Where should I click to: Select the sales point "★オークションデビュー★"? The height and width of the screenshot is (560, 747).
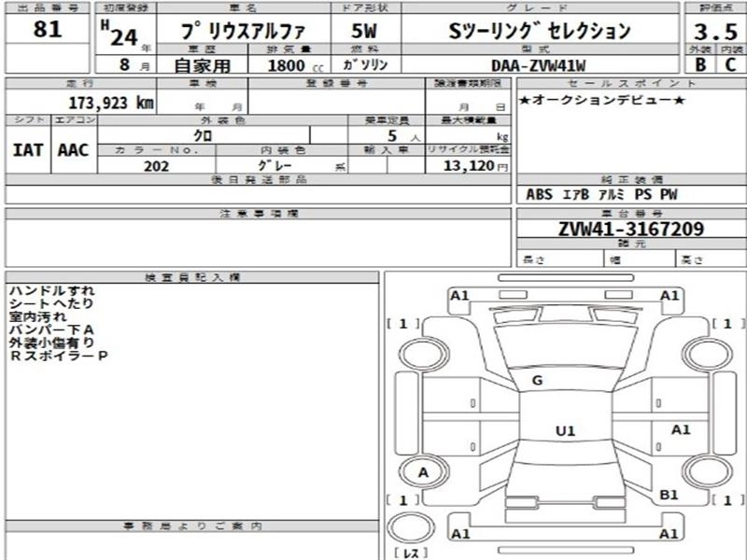coord(602,100)
